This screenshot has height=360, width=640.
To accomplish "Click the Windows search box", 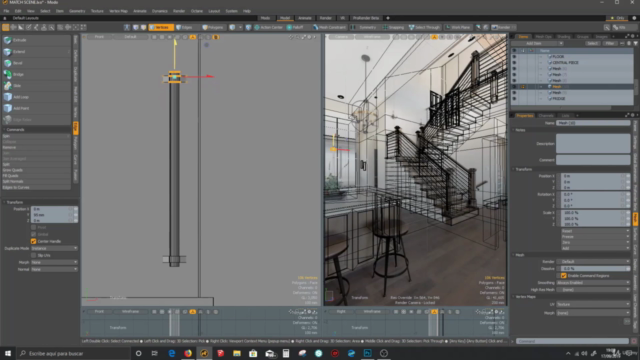I will point(73,353).
